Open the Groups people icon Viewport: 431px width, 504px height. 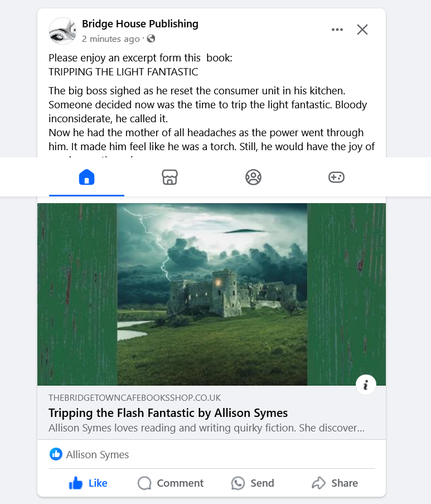click(x=253, y=177)
